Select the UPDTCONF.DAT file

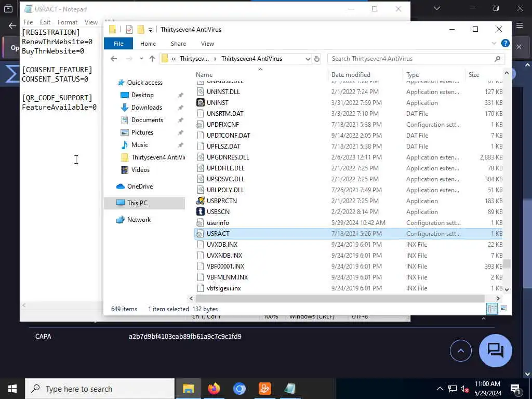pos(229,136)
